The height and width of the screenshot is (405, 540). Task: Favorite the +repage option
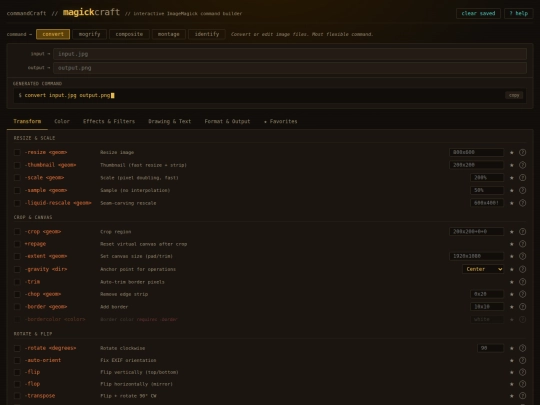[x=512, y=244]
